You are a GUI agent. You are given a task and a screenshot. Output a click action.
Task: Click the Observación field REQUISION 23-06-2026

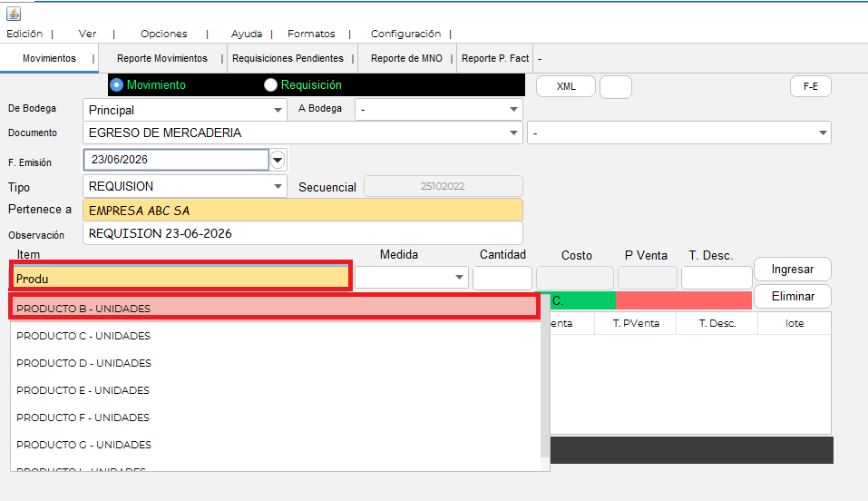[303, 233]
